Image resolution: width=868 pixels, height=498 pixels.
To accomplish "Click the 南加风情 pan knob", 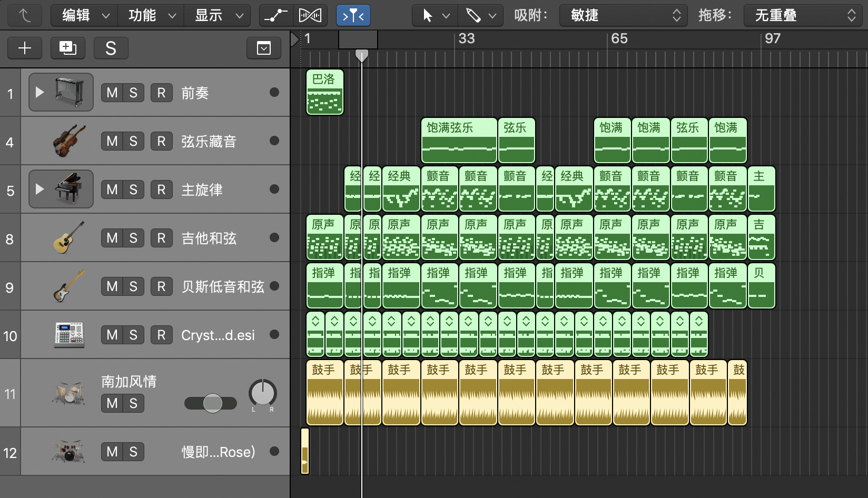I will (262, 393).
